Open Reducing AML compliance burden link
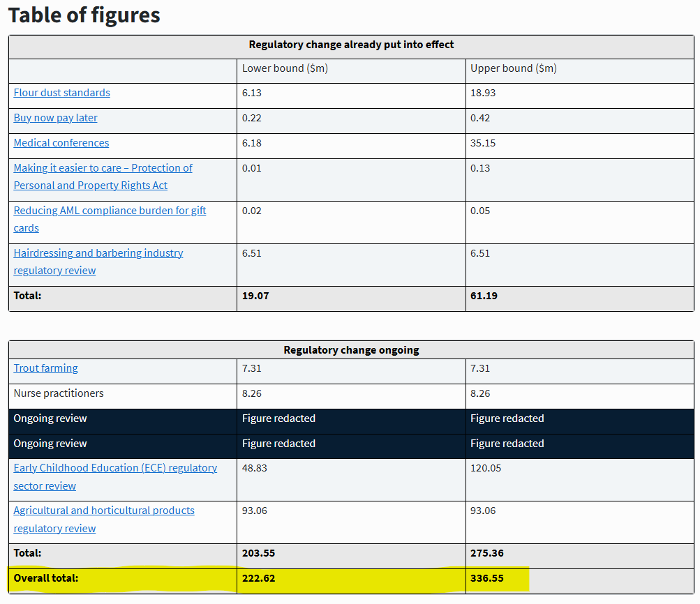700x604 pixels. tap(110, 219)
